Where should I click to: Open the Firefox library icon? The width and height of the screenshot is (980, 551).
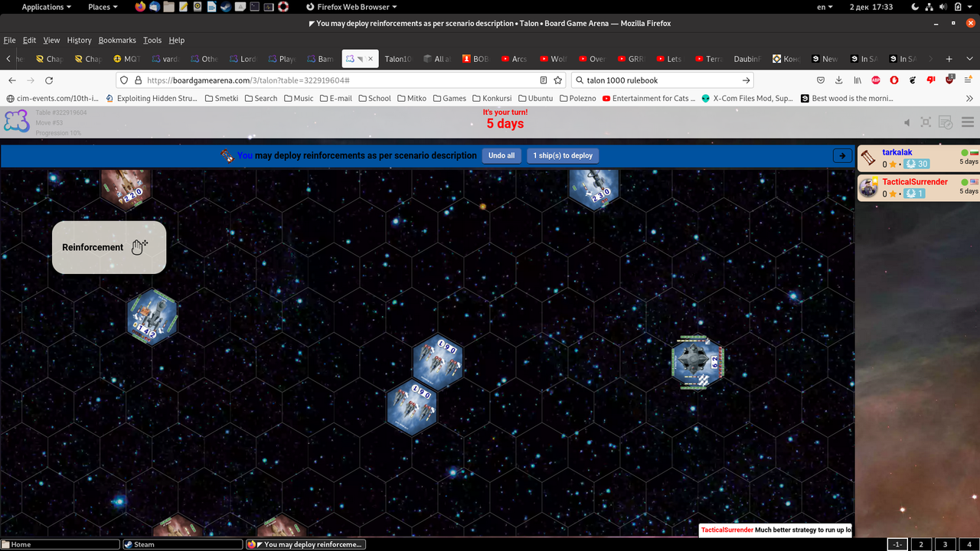857,80
